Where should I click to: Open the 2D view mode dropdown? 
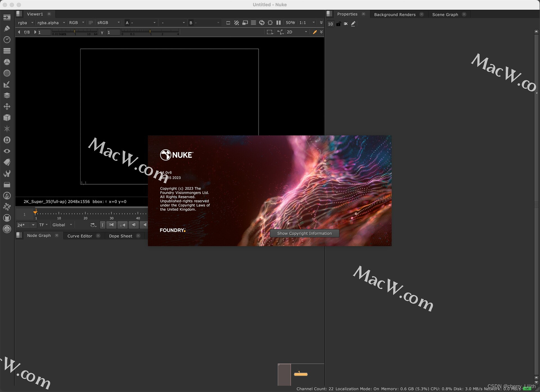pos(297,32)
